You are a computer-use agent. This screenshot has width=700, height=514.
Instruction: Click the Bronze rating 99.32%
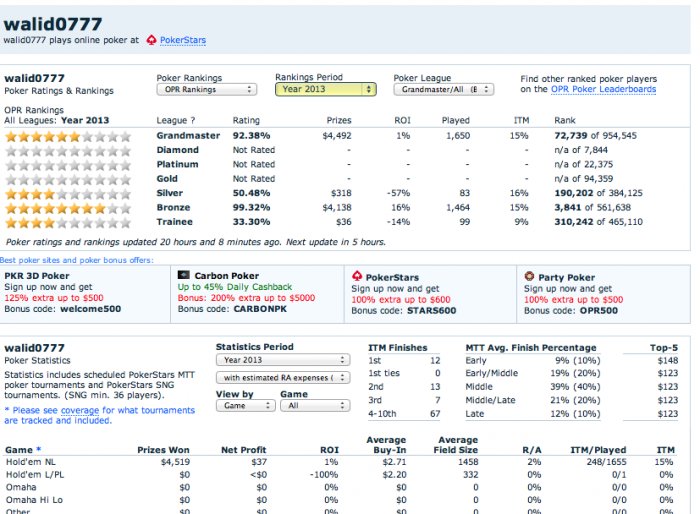(x=251, y=207)
